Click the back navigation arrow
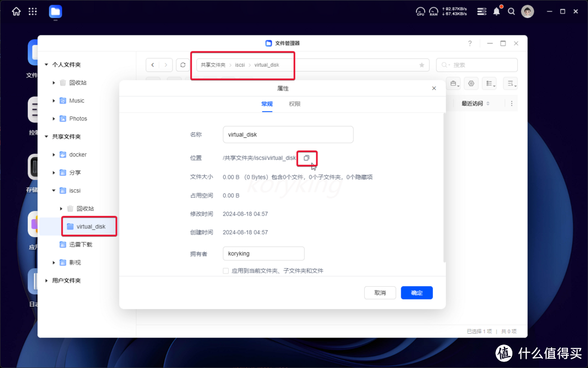The height and width of the screenshot is (368, 588). coord(152,64)
